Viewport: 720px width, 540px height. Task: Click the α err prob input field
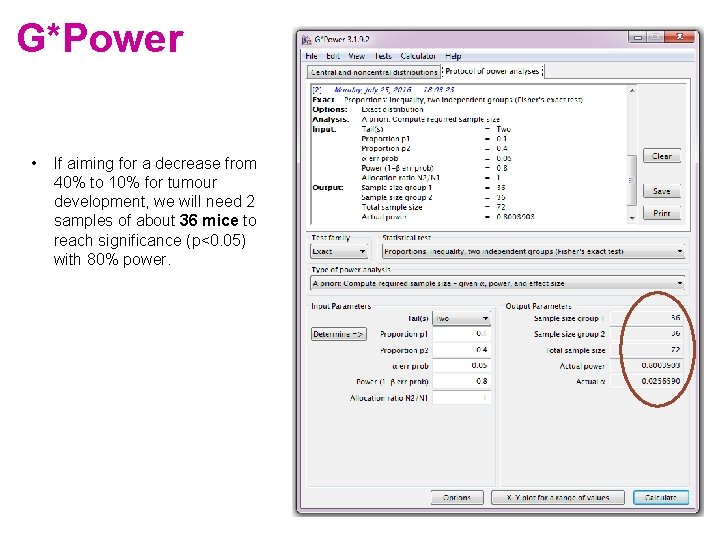pos(461,366)
